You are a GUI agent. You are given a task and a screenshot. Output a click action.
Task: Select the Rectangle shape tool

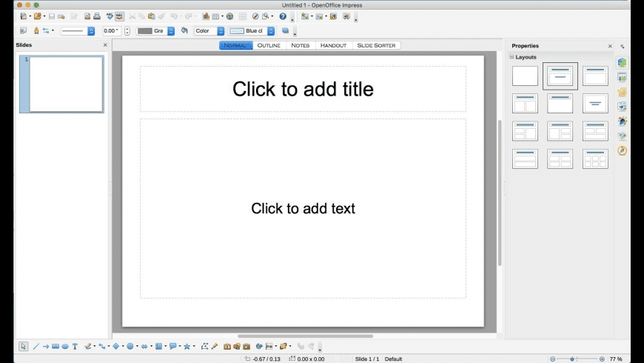click(x=56, y=347)
